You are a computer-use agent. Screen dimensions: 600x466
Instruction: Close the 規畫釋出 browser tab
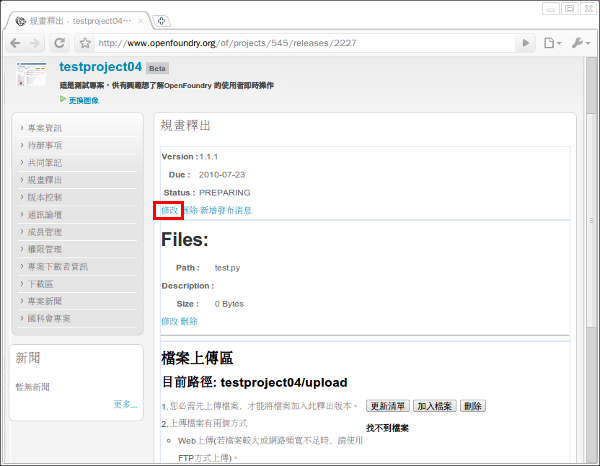140,21
